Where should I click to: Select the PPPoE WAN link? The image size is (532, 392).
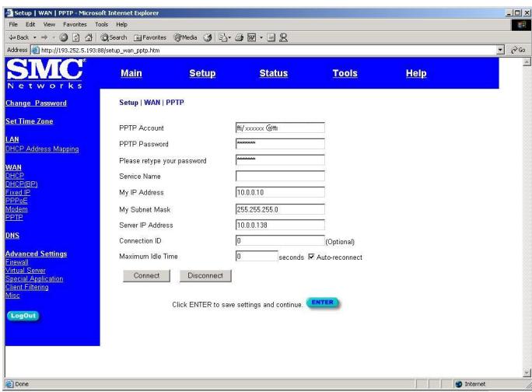point(16,201)
